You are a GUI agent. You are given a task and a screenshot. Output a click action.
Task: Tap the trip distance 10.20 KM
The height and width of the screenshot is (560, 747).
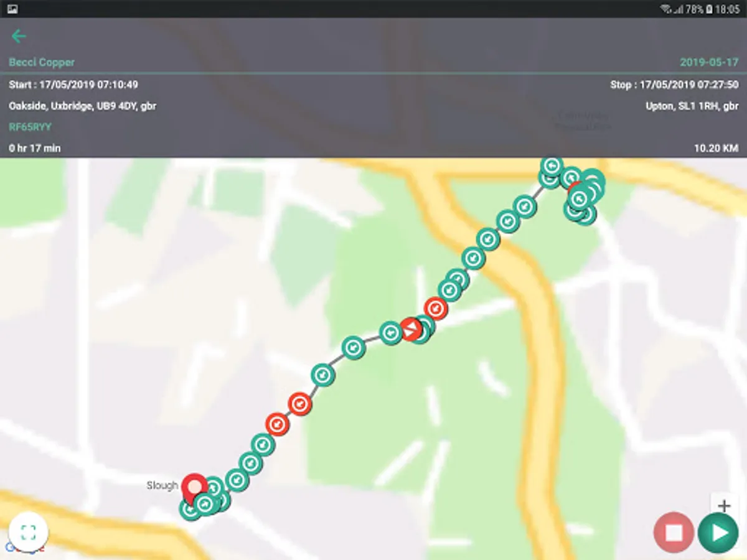click(x=716, y=148)
